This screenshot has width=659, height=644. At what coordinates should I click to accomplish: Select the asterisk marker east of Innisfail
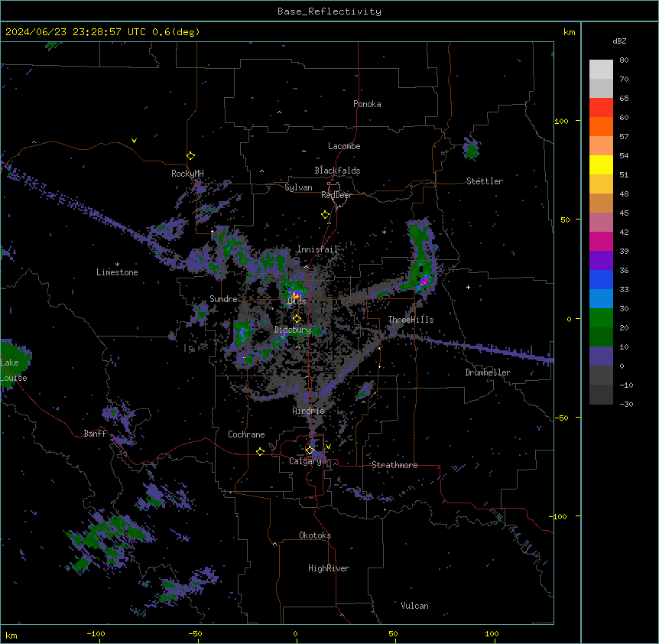click(x=384, y=232)
